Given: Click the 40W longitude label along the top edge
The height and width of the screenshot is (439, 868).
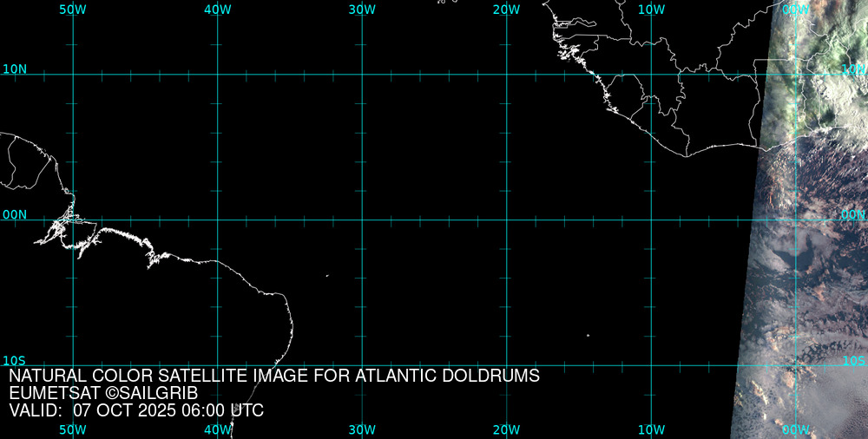Looking at the screenshot, I should pyautogui.click(x=217, y=10).
